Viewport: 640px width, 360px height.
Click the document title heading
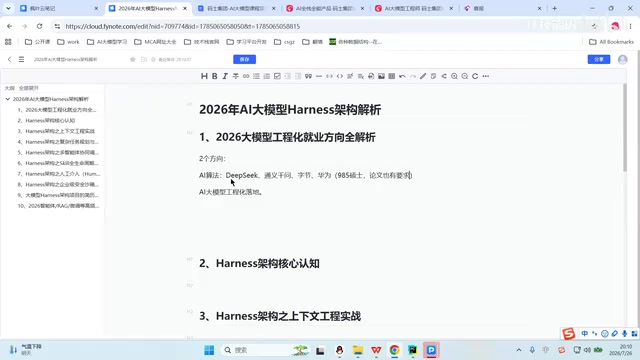tap(290, 109)
